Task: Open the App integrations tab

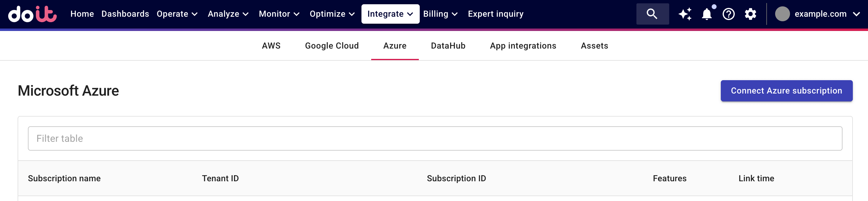Action: 523,46
